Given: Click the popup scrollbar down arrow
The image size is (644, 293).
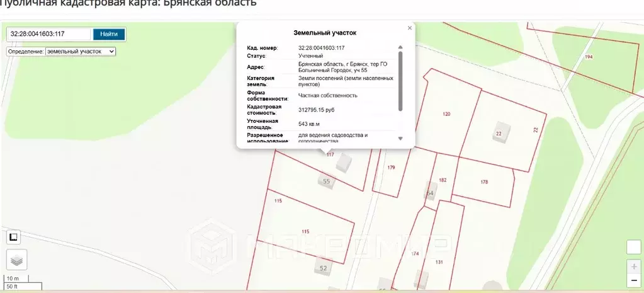Looking at the screenshot, I should [400, 139].
